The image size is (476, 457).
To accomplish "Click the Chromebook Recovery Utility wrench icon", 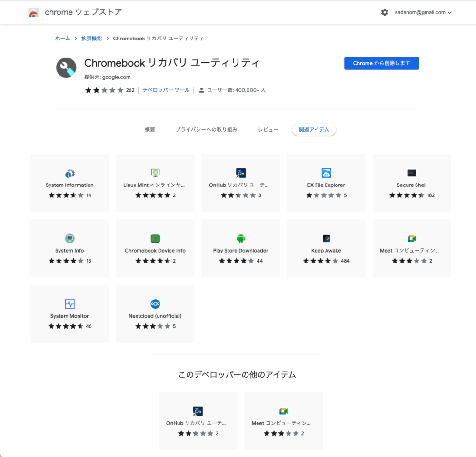I will (66, 68).
